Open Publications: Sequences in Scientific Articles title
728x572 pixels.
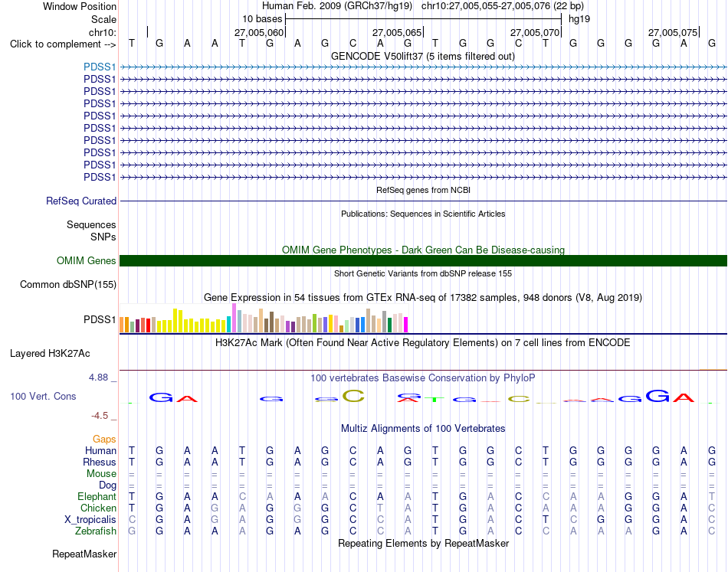(x=423, y=214)
